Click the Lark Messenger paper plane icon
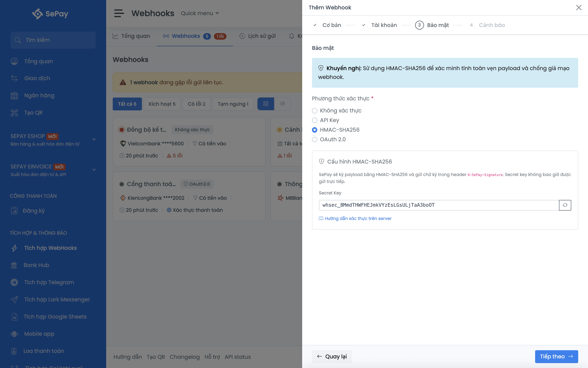The image size is (588, 368). (14, 299)
